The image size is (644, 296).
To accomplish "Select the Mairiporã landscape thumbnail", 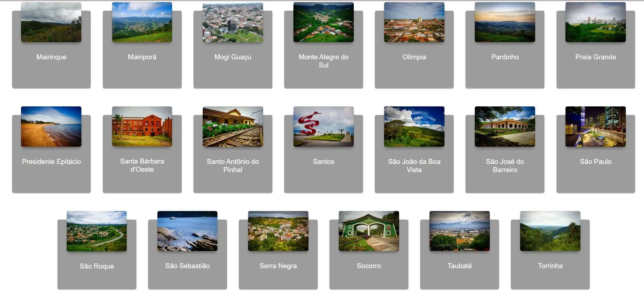I will coord(142,22).
